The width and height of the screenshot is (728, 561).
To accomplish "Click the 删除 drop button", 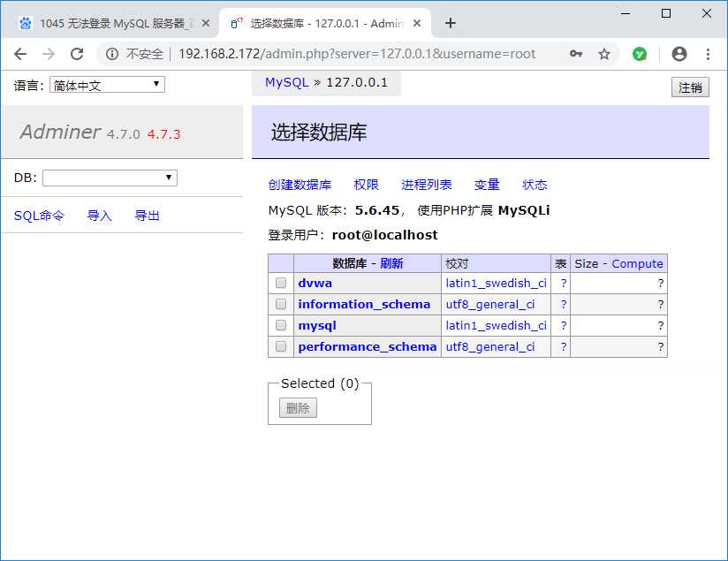I will 298,408.
